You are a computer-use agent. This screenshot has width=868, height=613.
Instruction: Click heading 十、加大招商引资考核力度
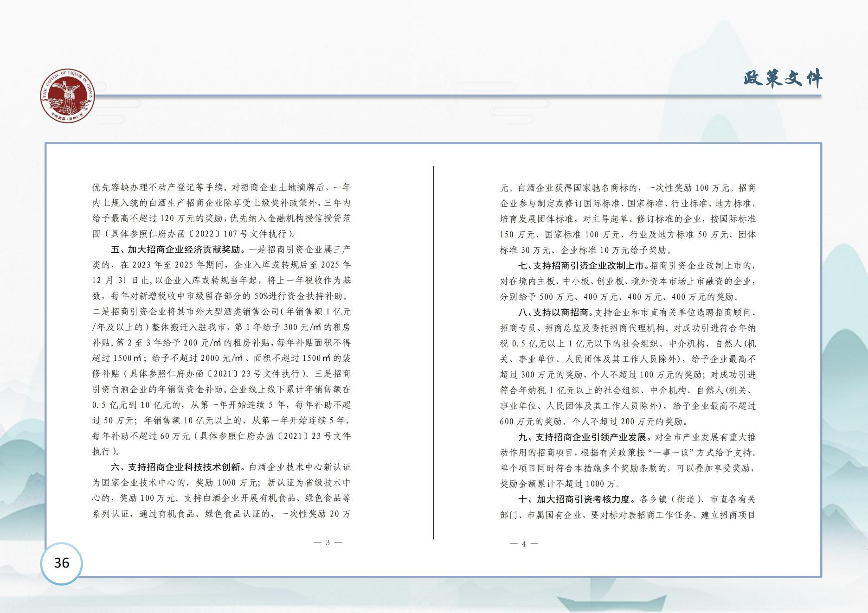coord(574,499)
